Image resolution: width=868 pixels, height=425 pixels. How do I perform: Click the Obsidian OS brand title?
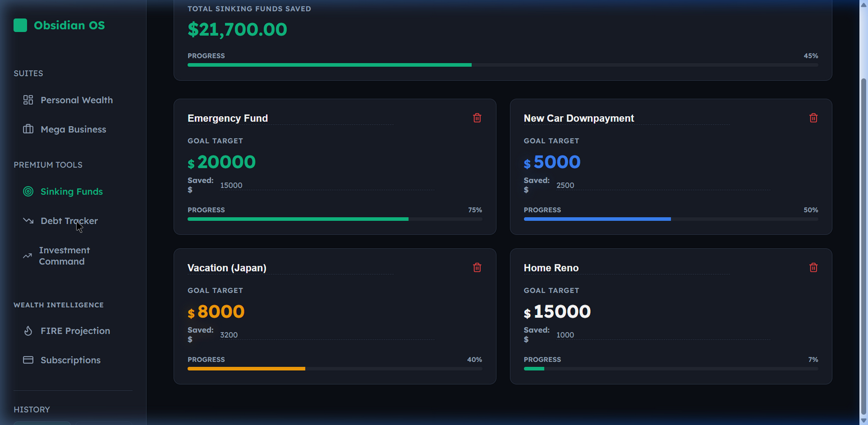coord(69,25)
